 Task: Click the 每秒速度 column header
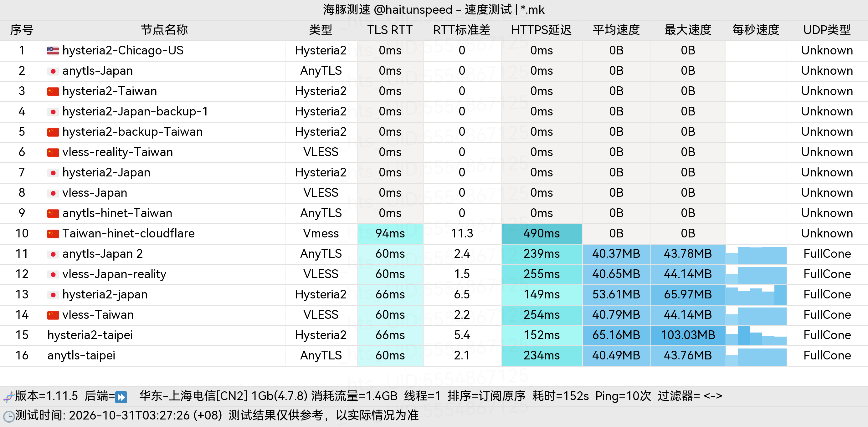[x=756, y=30]
